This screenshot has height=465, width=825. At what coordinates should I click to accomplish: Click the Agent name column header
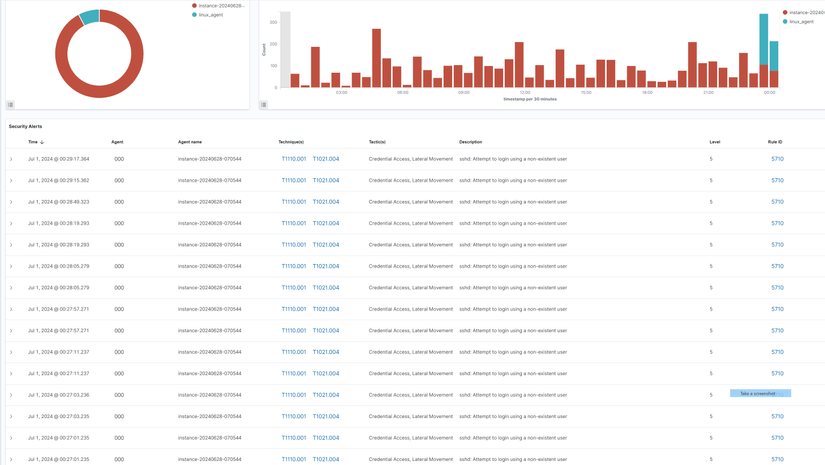[x=190, y=142]
